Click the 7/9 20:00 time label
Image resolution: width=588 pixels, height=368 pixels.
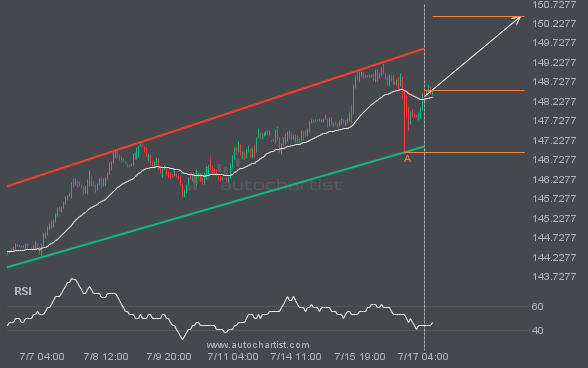(x=169, y=357)
